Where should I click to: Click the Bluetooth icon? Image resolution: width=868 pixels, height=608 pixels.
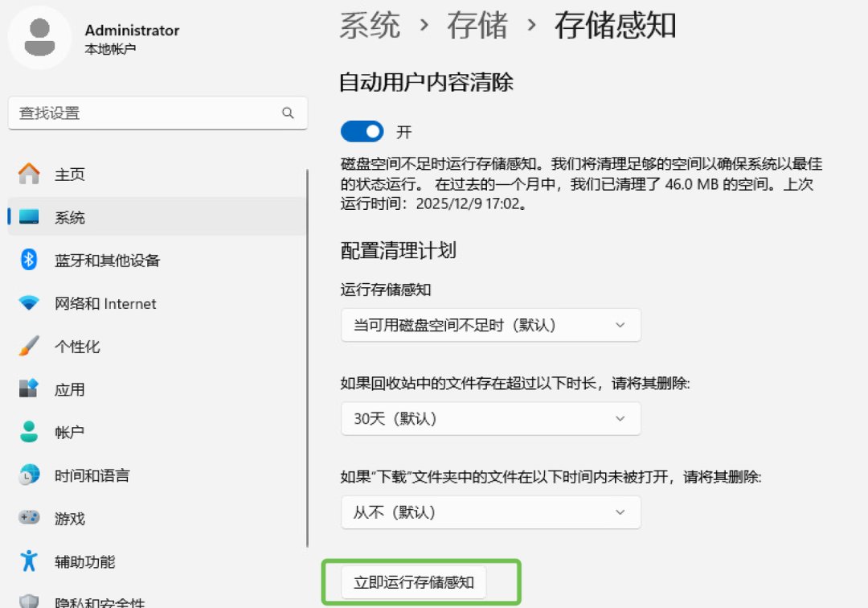pos(29,260)
